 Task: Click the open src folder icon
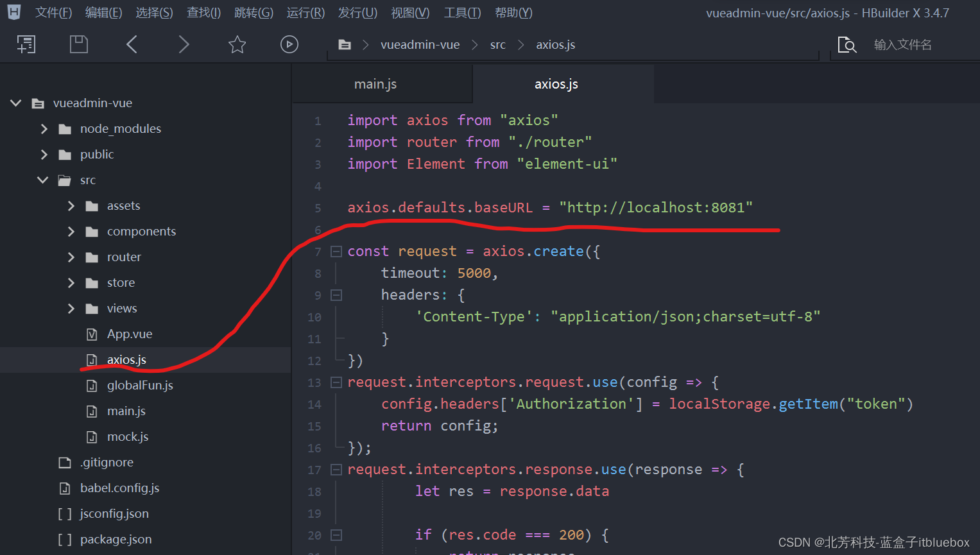click(65, 180)
